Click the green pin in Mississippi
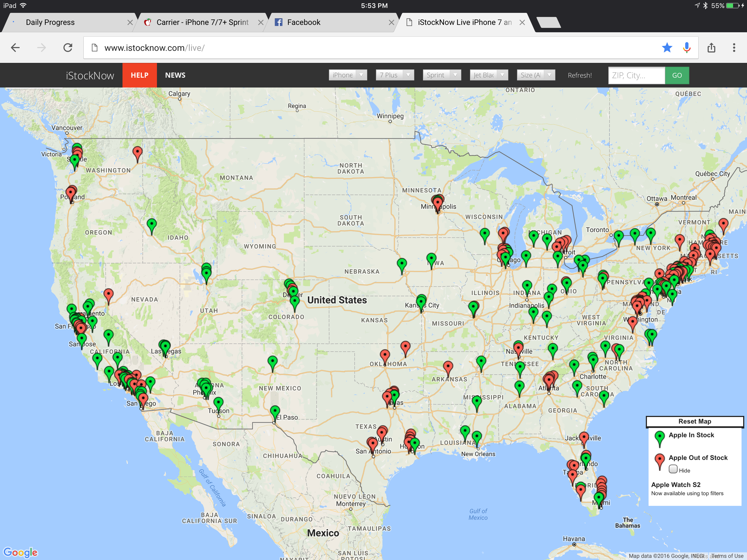747x560 pixels. [477, 404]
